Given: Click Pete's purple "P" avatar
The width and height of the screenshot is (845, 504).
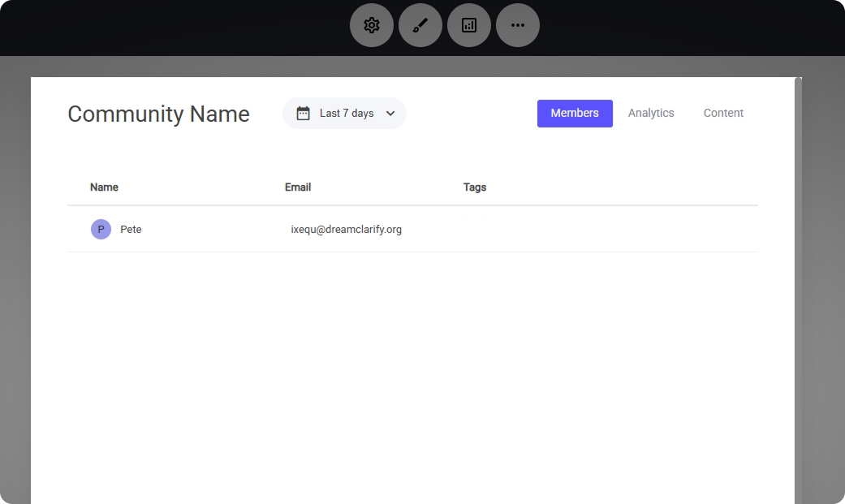Looking at the screenshot, I should pyautogui.click(x=101, y=230).
